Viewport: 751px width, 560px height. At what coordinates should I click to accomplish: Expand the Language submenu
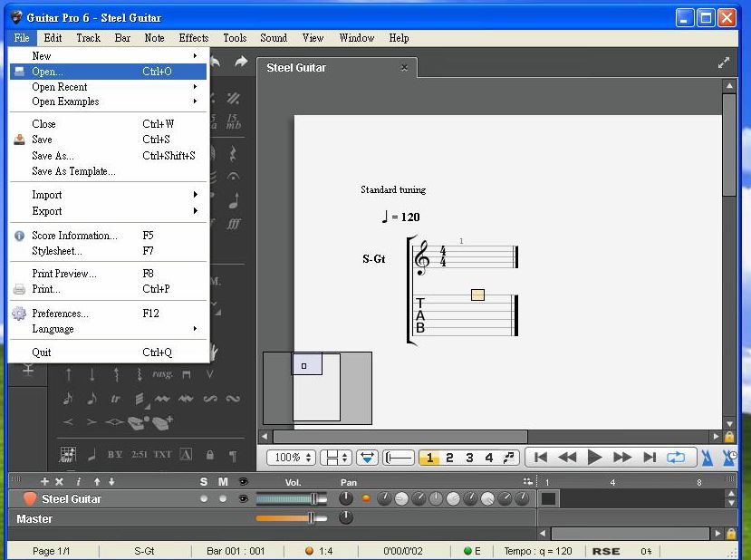(108, 329)
